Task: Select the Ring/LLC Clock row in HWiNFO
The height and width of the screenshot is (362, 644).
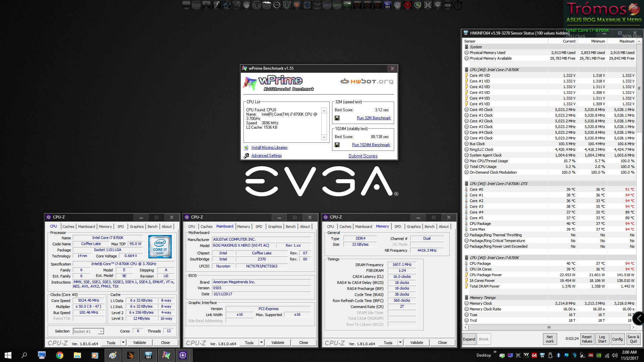Action: [549, 149]
